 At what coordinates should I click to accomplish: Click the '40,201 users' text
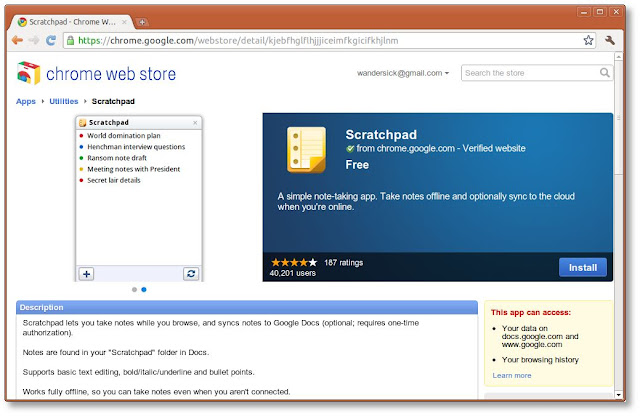(x=292, y=273)
